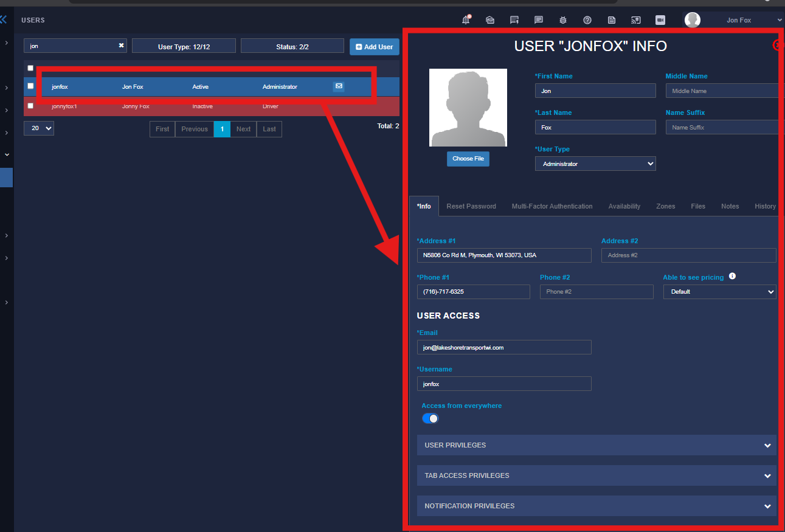Collapse sidebar with double chevron icon
The height and width of the screenshot is (532, 785).
click(3, 20)
